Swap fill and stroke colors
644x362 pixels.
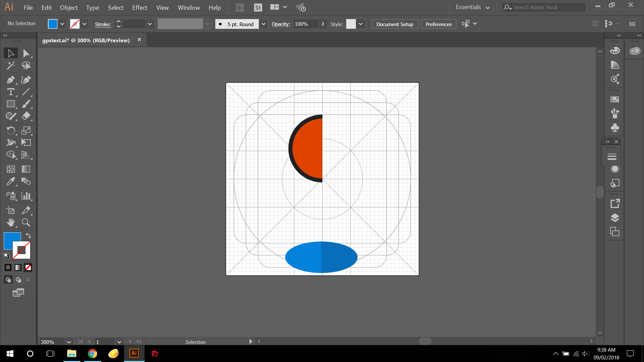(x=29, y=236)
